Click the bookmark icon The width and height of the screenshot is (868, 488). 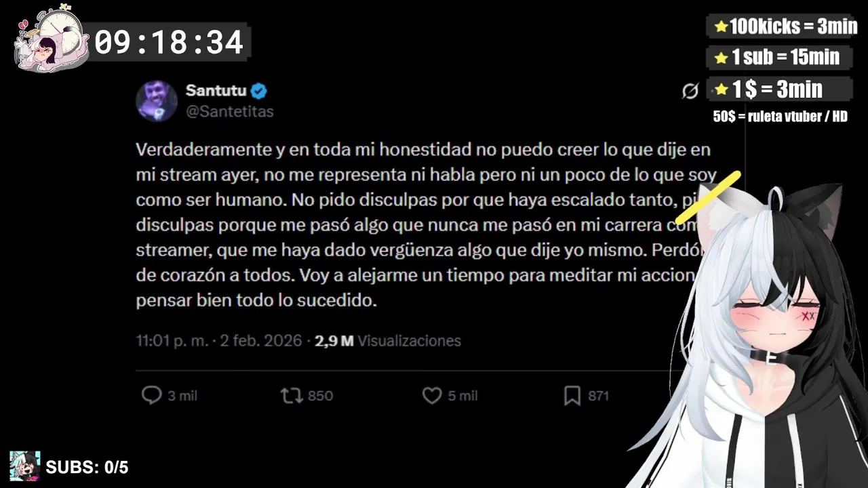572,395
